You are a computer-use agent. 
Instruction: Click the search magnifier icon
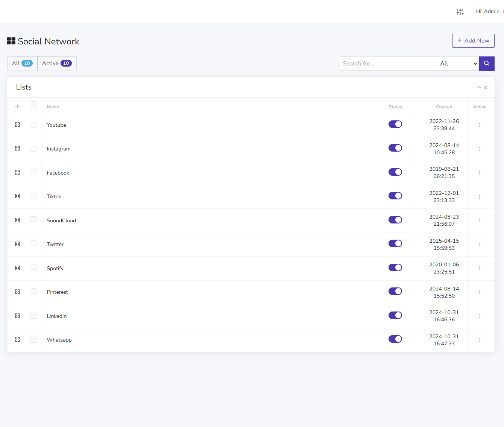(x=486, y=63)
